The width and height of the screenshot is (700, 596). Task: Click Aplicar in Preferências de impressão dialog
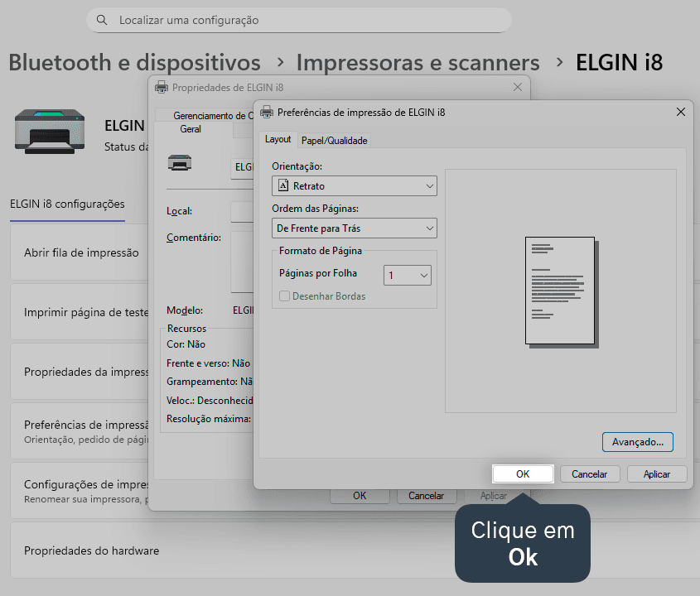click(x=657, y=473)
